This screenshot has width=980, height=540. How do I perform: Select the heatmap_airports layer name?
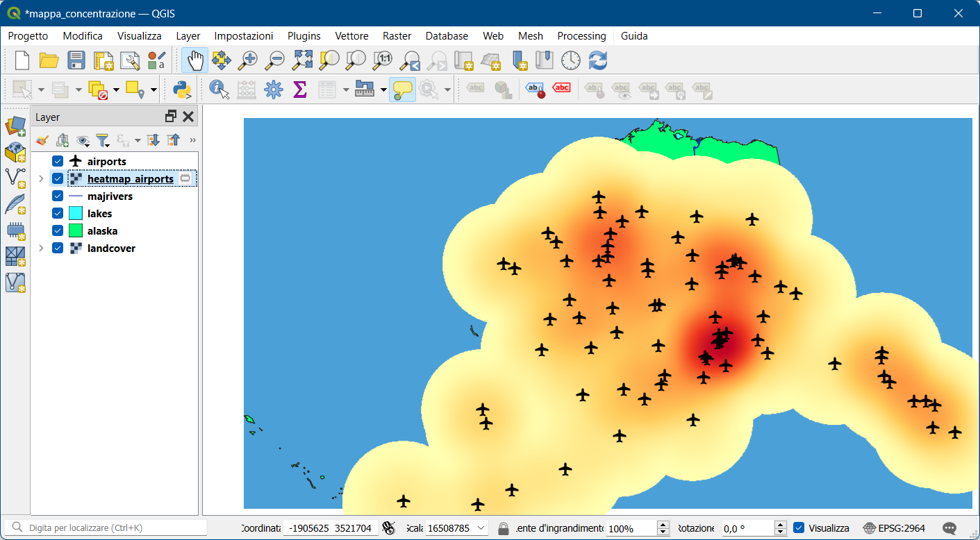(x=131, y=179)
